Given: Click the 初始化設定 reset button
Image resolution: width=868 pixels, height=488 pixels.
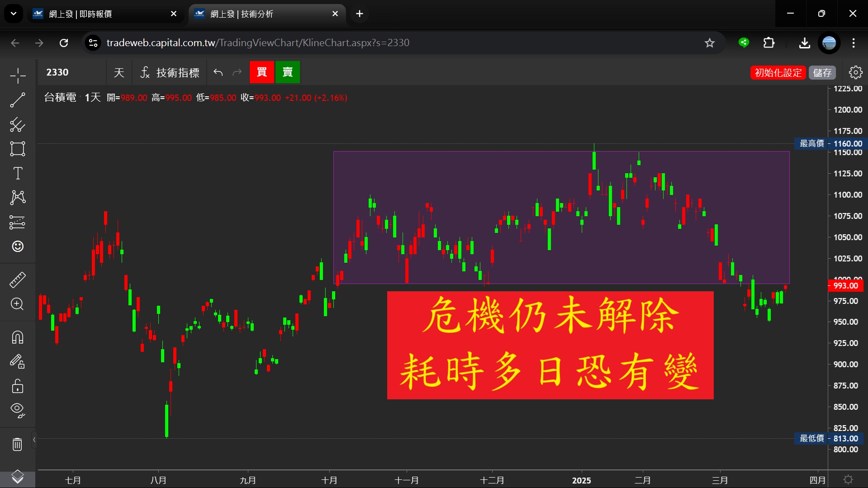Looking at the screenshot, I should pyautogui.click(x=778, y=72).
